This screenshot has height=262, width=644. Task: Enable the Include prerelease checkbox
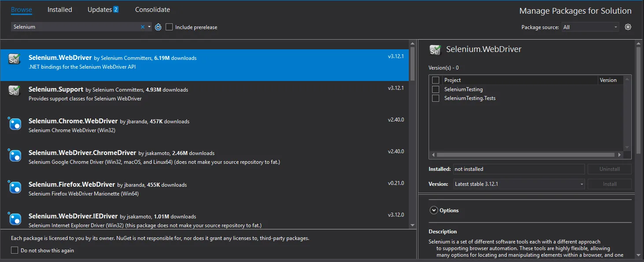pyautogui.click(x=169, y=27)
